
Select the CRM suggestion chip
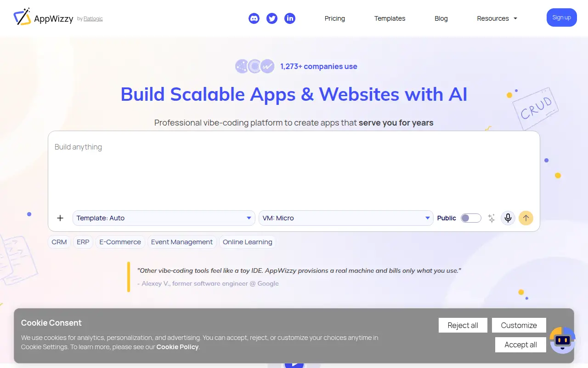pos(59,242)
